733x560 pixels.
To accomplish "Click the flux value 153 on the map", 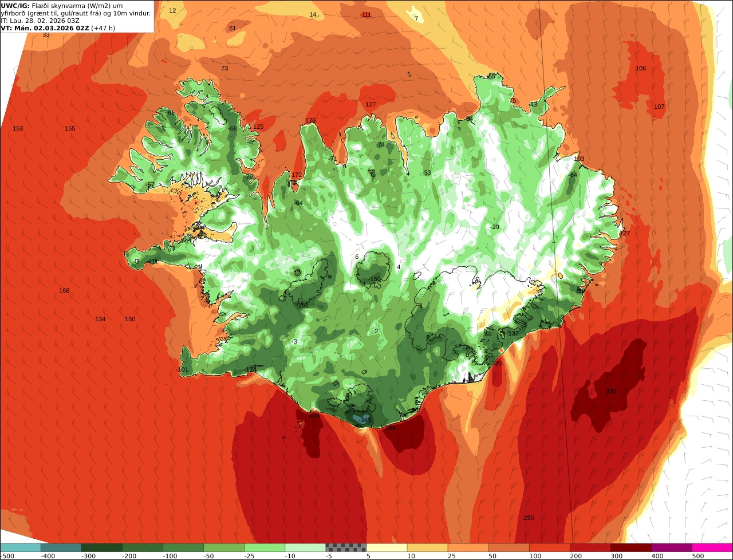I will coord(18,128).
